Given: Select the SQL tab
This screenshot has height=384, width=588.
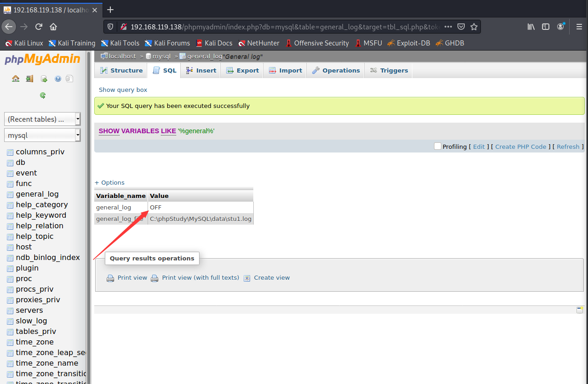Looking at the screenshot, I should [x=164, y=70].
